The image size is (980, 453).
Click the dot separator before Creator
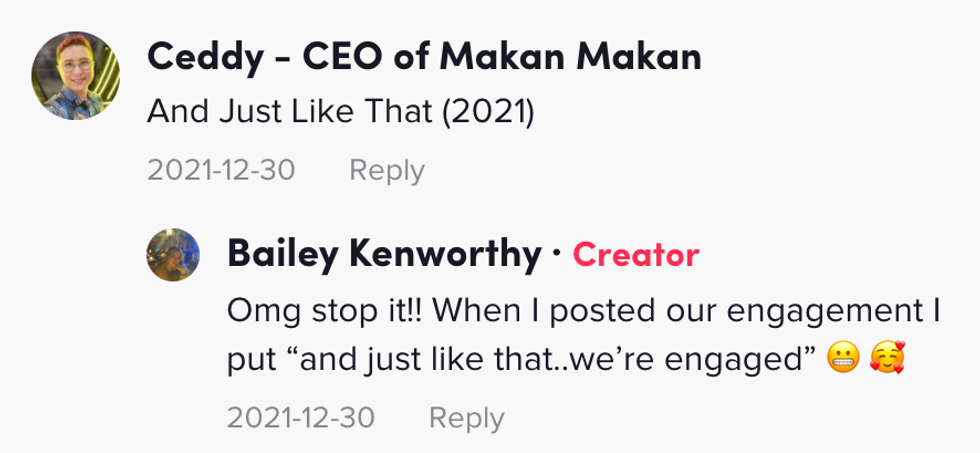point(557,255)
